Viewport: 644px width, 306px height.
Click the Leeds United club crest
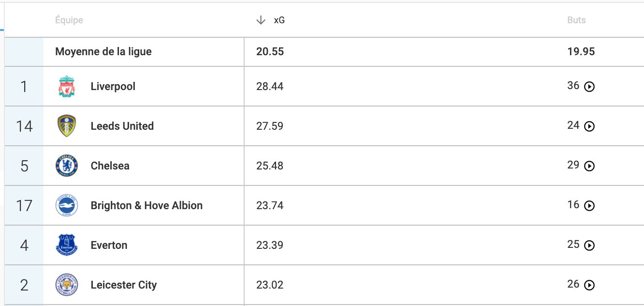(x=67, y=126)
